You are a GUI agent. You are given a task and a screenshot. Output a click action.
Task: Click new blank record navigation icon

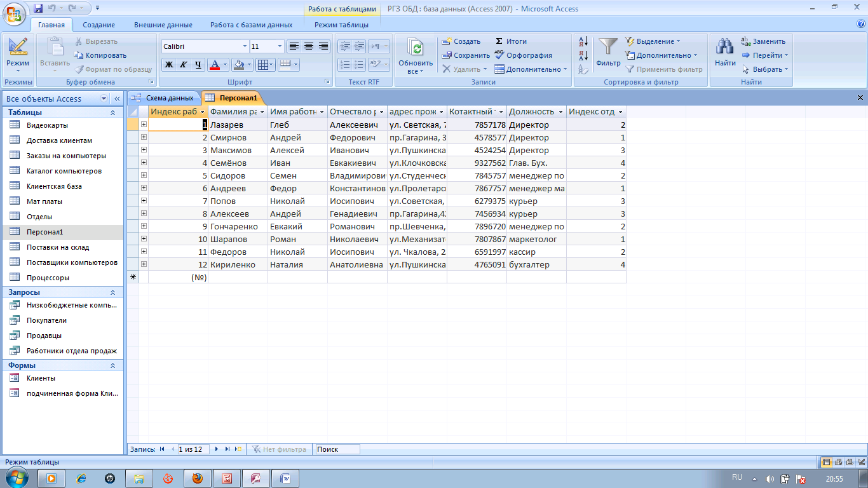(x=238, y=449)
